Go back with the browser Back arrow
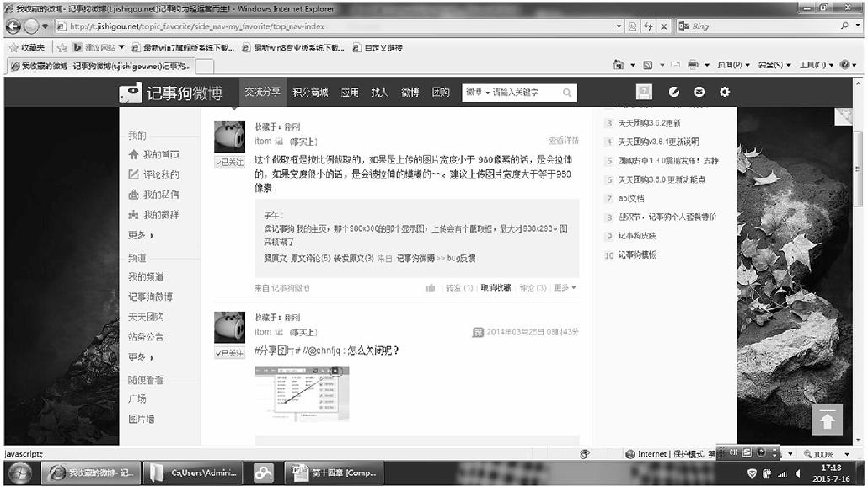Image resolution: width=868 pixels, height=487 pixels. pyautogui.click(x=13, y=26)
